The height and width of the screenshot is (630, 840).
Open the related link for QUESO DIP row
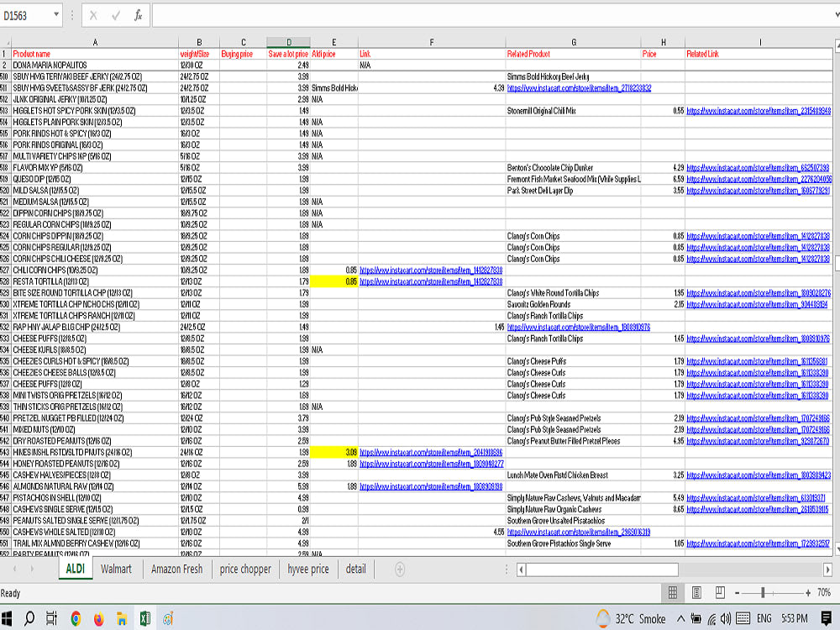coord(759,179)
